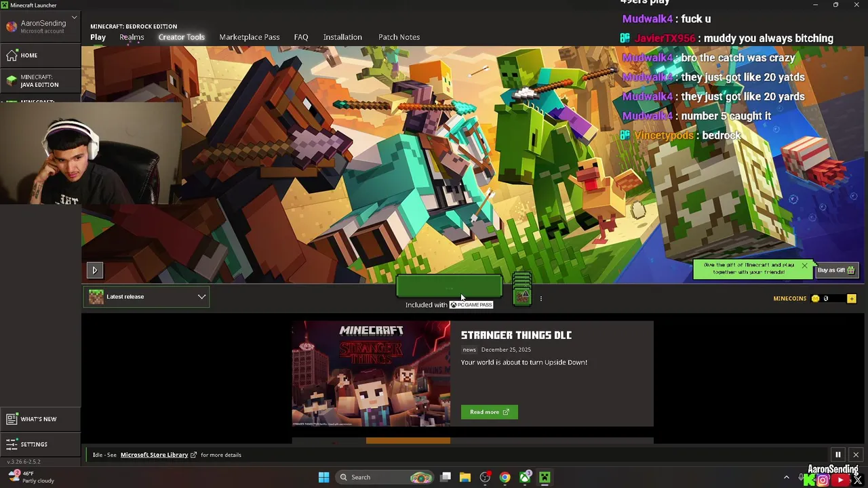Click the Minecraft Launcher taskbar icon
Viewport: 868px width, 488px height.
(545, 477)
